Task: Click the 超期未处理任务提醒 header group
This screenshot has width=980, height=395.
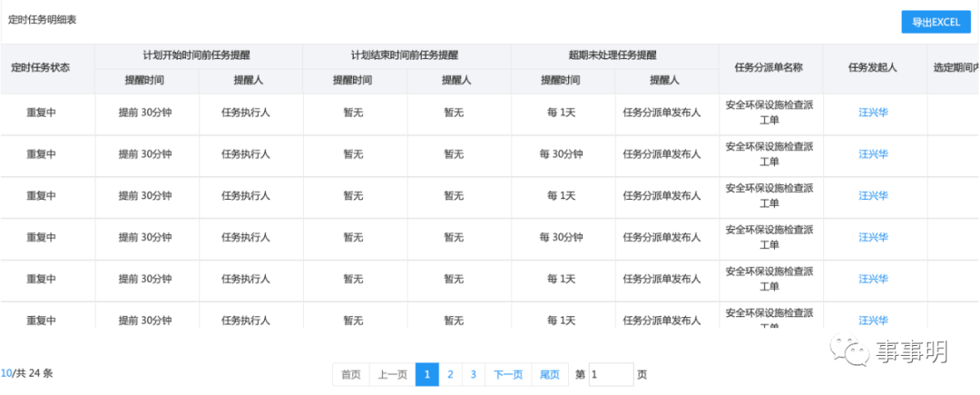Action: tap(614, 55)
